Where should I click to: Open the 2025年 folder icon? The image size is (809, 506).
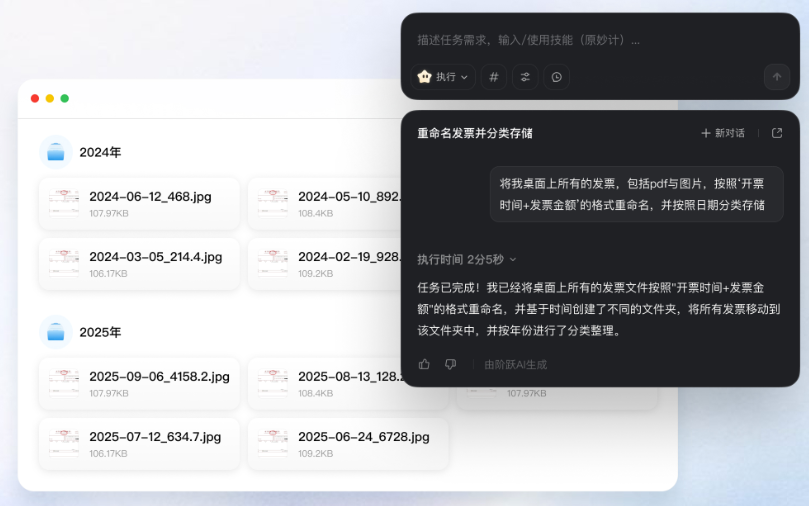(56, 332)
